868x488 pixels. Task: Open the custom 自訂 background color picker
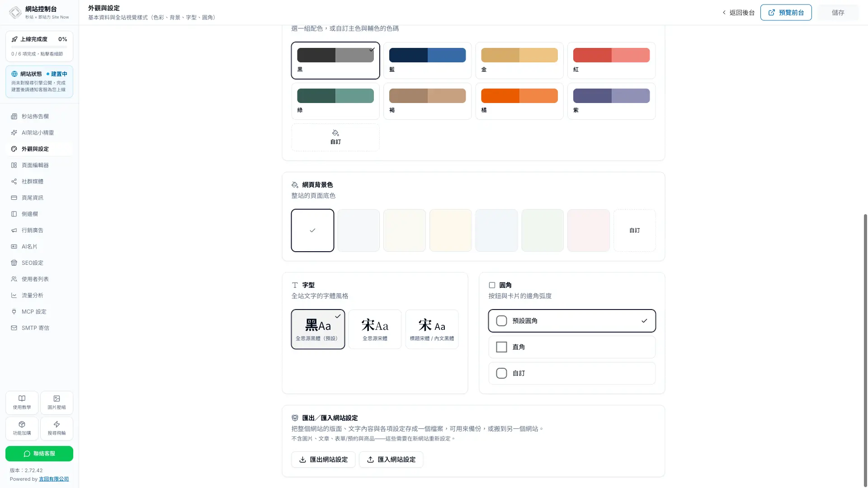click(x=634, y=230)
